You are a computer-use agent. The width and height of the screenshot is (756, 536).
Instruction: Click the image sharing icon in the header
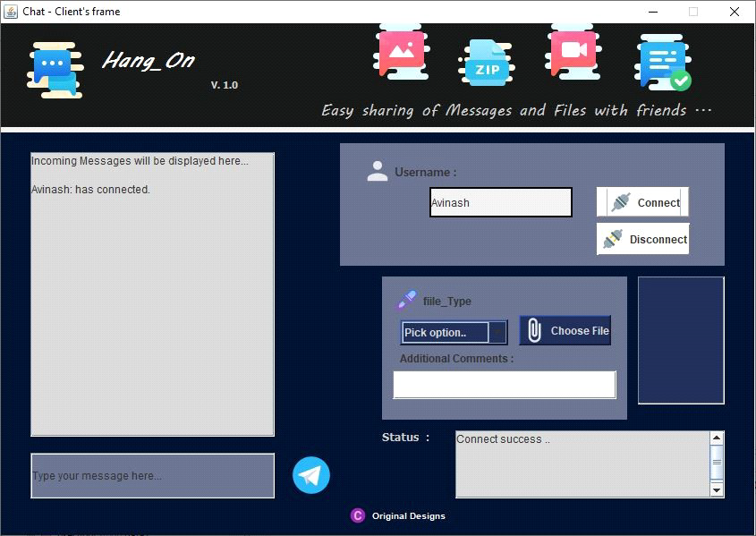tap(400, 50)
